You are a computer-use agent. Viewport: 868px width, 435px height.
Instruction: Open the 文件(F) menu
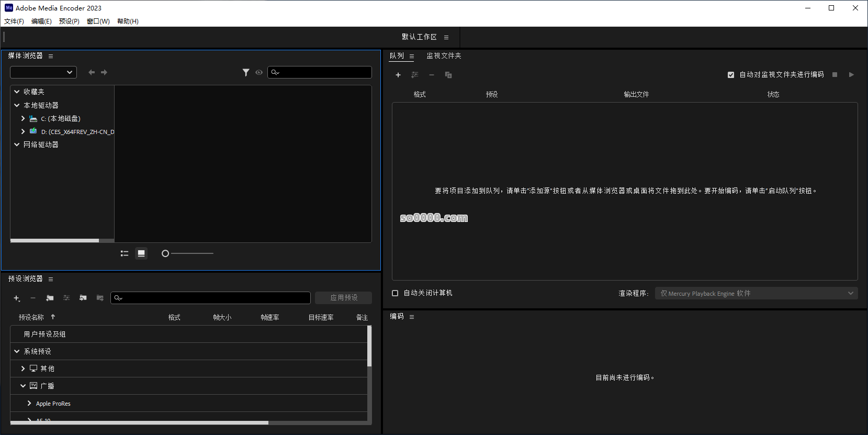(14, 21)
